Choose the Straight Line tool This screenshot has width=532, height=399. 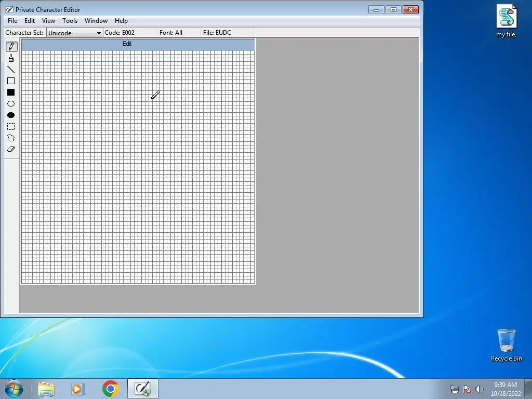(x=11, y=70)
